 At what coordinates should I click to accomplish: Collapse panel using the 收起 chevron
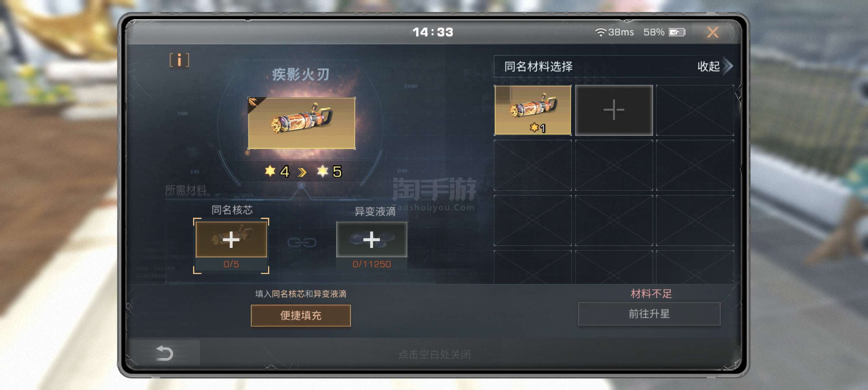pyautogui.click(x=728, y=66)
